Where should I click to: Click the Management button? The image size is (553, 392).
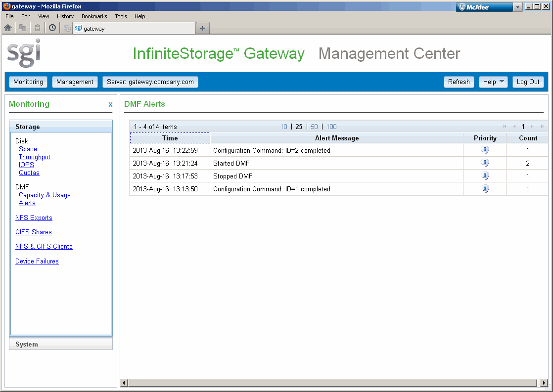click(75, 82)
